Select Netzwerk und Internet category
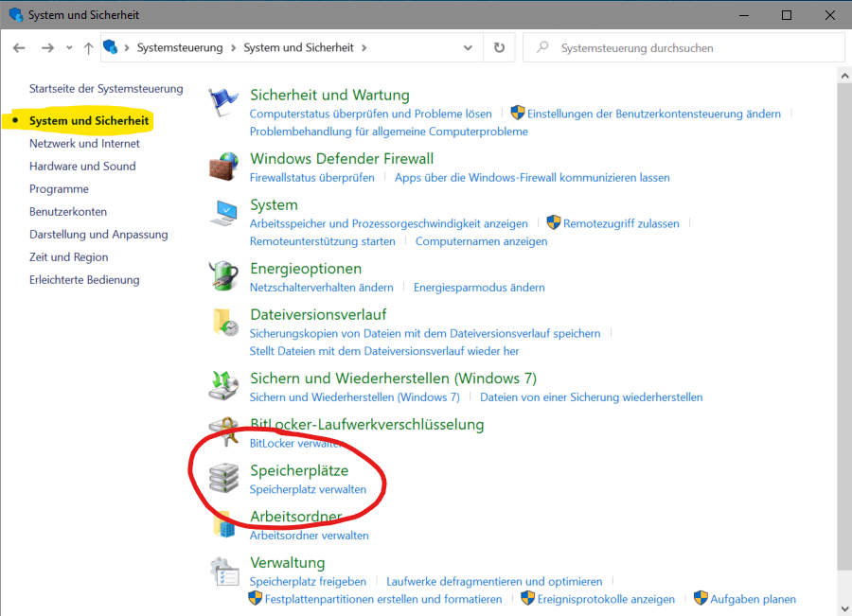The height and width of the screenshot is (616, 852). tap(84, 144)
